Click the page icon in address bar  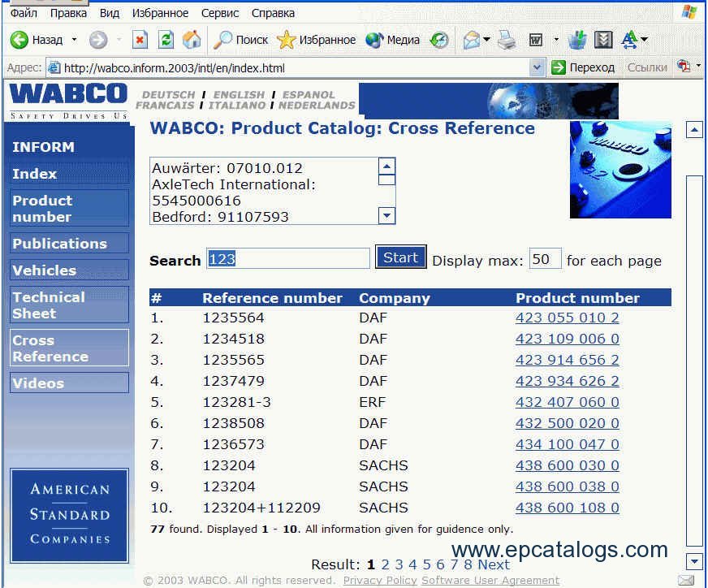(54, 67)
